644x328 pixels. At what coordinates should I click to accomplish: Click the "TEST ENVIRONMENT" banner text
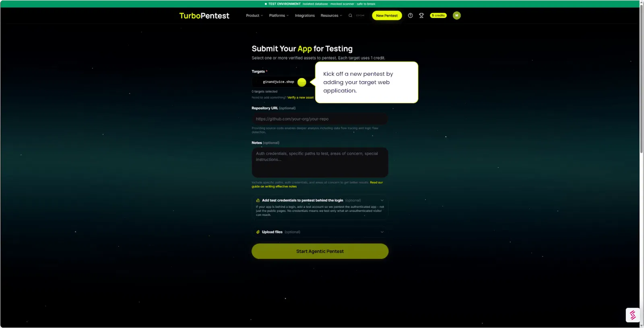[x=285, y=4]
